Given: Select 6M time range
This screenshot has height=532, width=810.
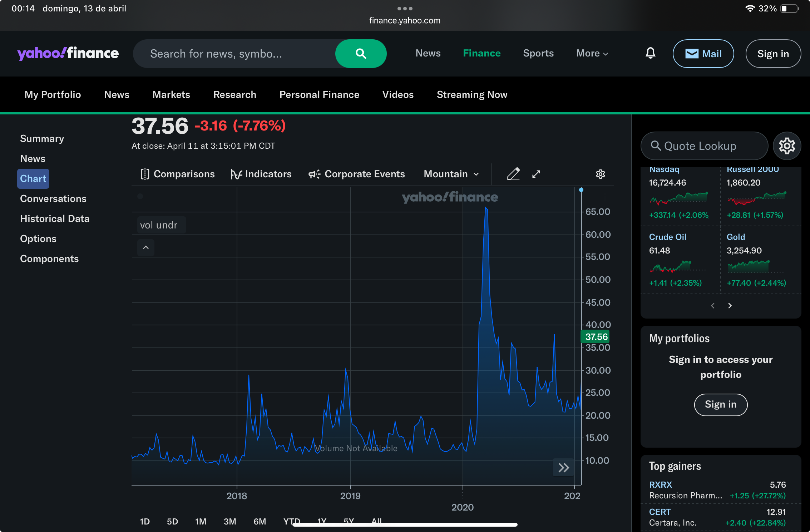Looking at the screenshot, I should [x=260, y=521].
